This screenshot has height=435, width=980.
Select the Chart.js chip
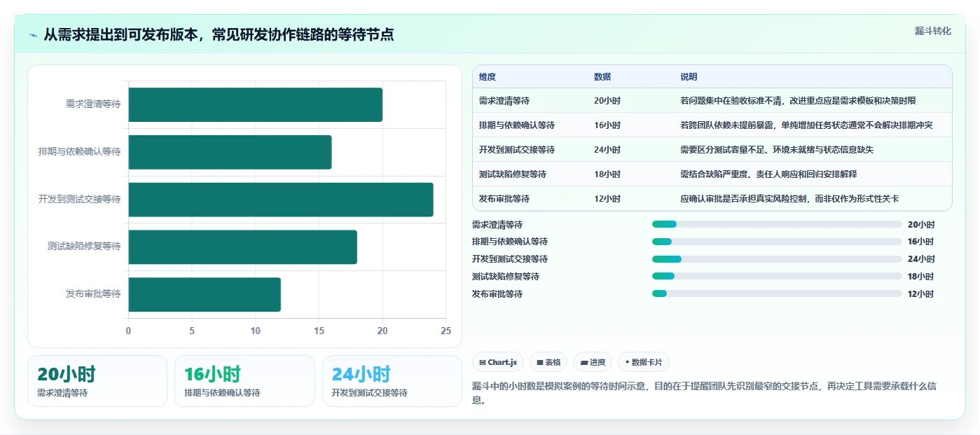(498, 362)
